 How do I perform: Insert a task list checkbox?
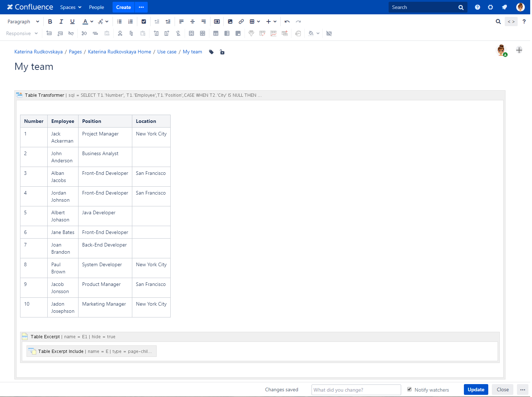tap(144, 21)
